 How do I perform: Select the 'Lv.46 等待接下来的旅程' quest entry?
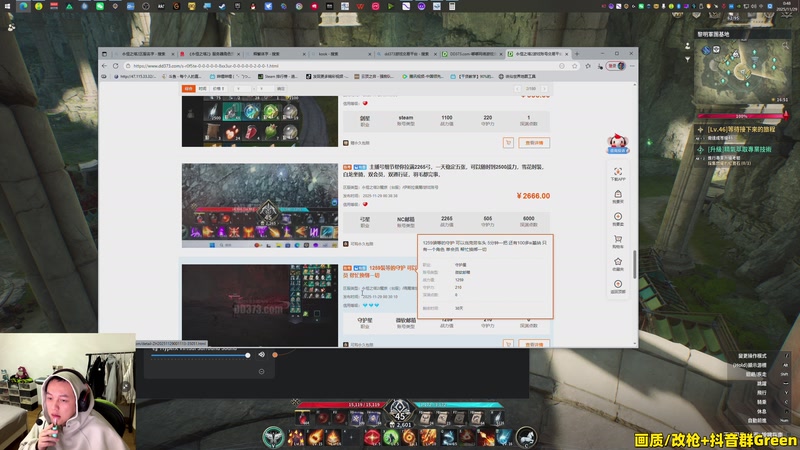[741, 130]
